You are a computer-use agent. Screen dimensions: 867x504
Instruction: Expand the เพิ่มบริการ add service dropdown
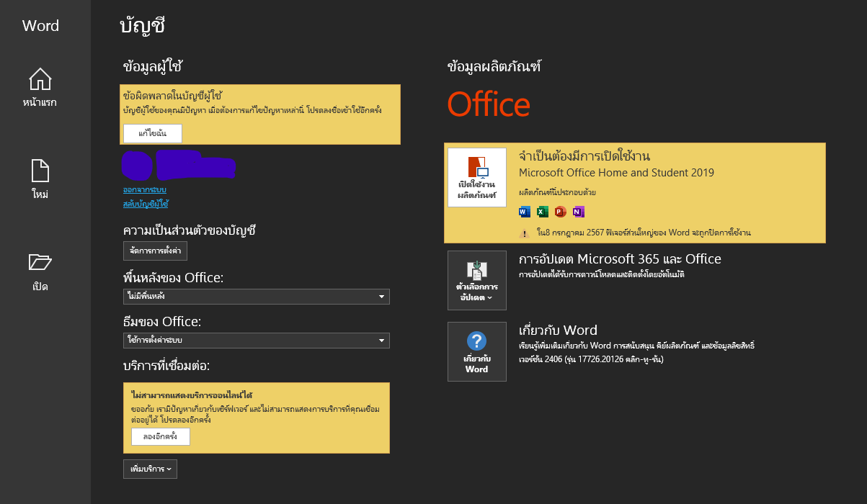point(151,469)
